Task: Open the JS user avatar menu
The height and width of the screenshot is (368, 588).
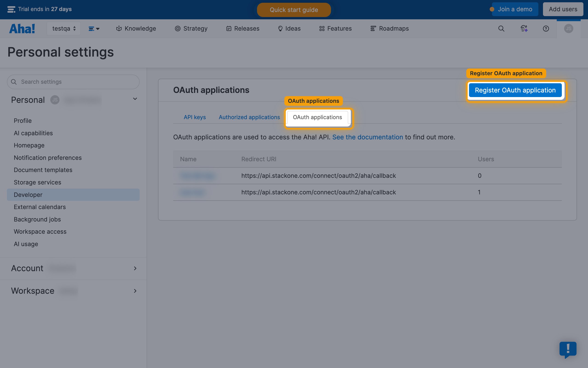Action: 568,29
